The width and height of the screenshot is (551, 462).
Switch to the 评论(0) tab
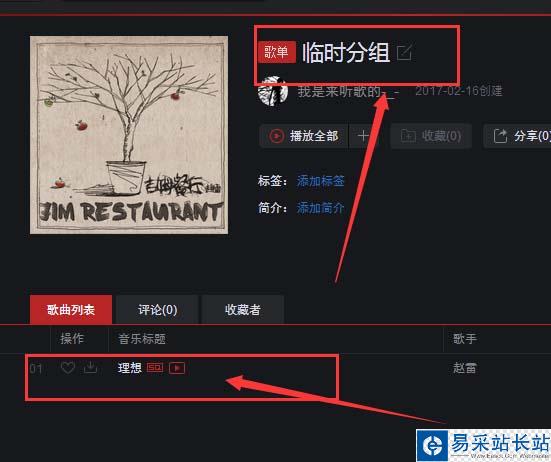(x=157, y=310)
